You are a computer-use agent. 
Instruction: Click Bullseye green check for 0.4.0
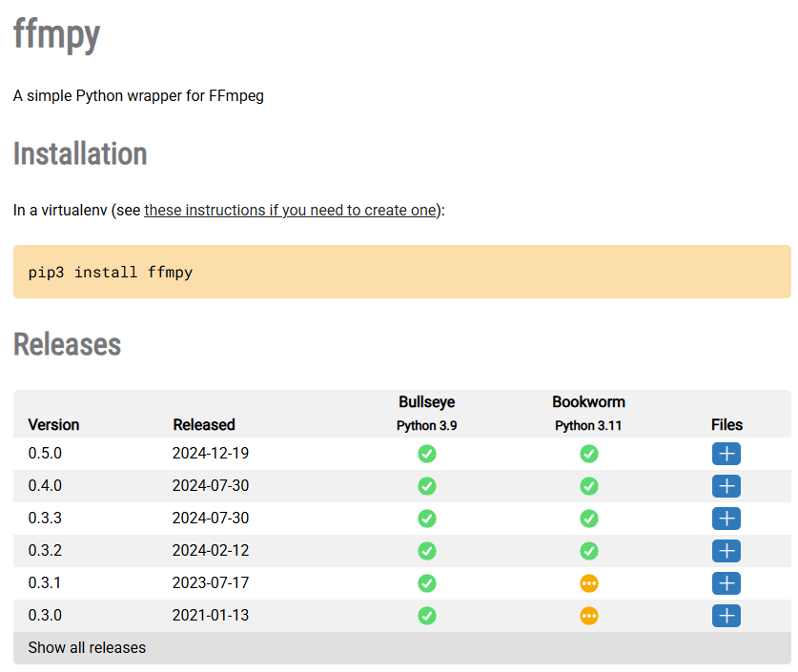coord(427,486)
